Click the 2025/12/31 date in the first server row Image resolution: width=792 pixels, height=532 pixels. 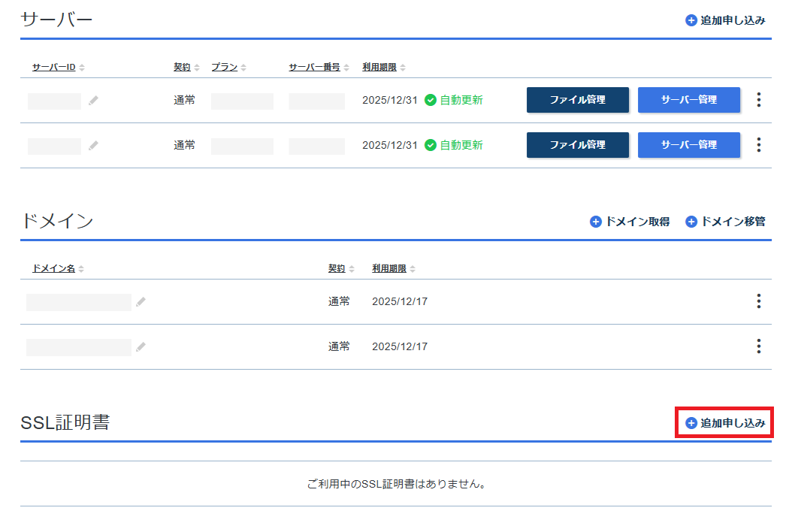coord(390,100)
